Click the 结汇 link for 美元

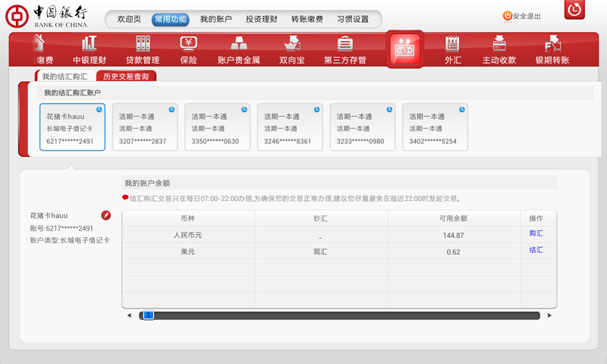coord(536,250)
